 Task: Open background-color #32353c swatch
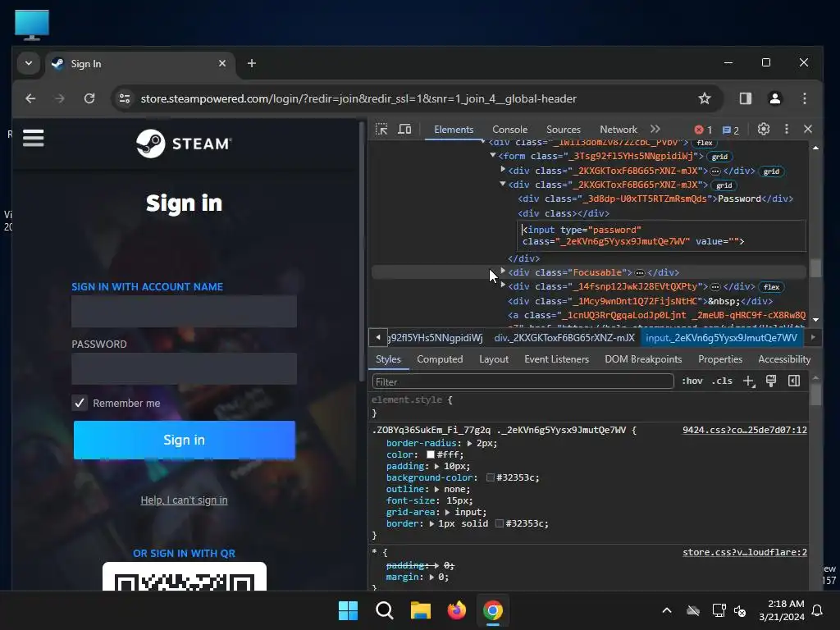[491, 478]
